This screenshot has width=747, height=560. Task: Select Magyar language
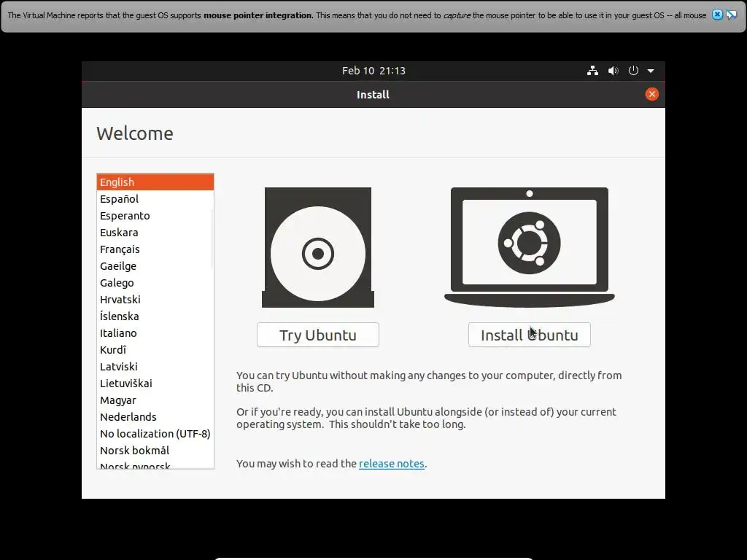click(x=155, y=400)
